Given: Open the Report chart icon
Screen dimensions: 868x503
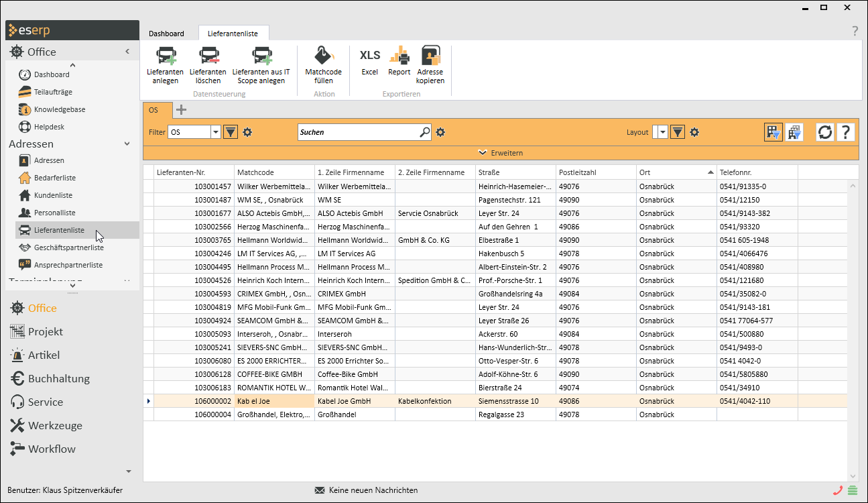Looking at the screenshot, I should (399, 55).
